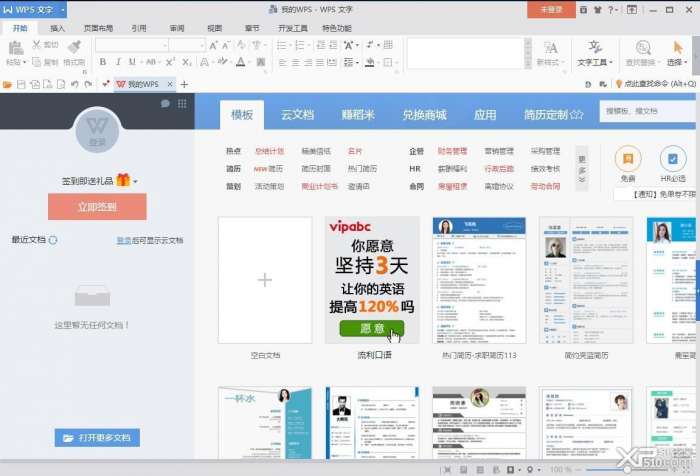Toggle bold formatting
Image resolution: width=700 pixels, height=476 pixels.
[x=103, y=62]
